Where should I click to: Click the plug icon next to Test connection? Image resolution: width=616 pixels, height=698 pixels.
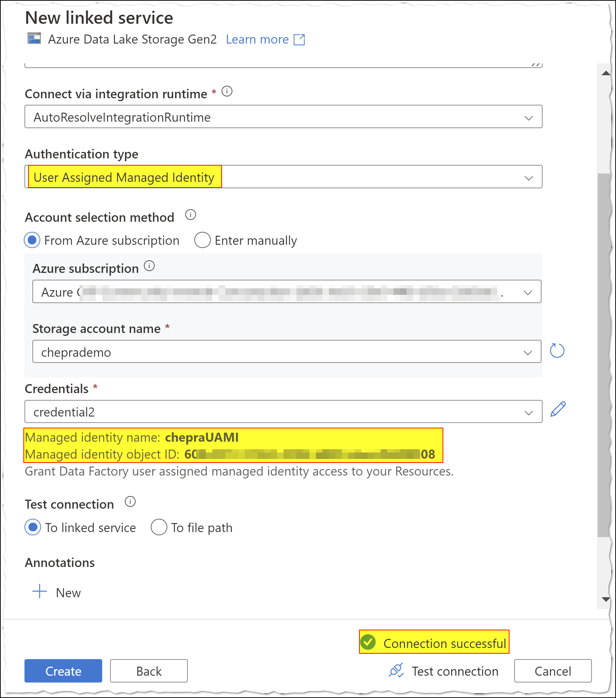coord(396,670)
